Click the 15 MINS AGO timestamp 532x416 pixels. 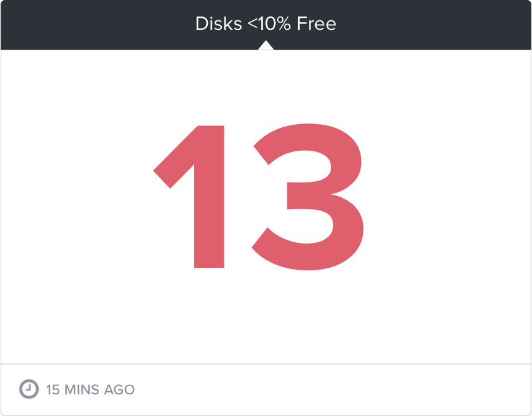[x=90, y=389]
